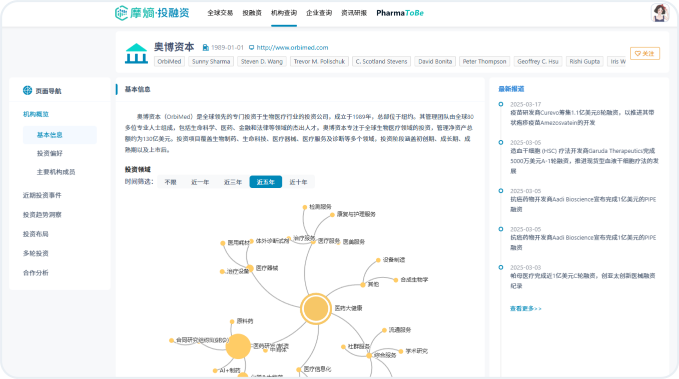Click the 关注 follow button
The image size is (679, 379).
click(x=645, y=53)
